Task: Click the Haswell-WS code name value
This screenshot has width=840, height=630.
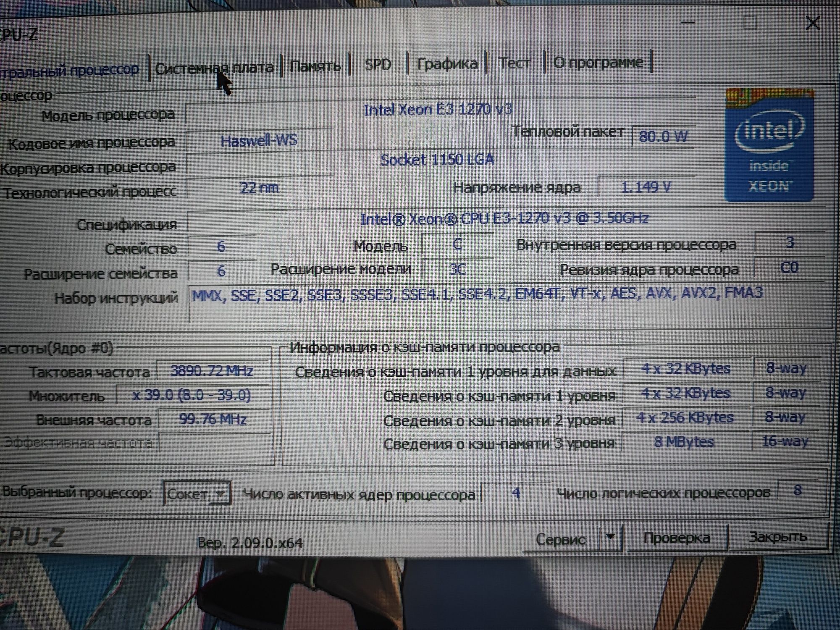Action: pos(259,140)
